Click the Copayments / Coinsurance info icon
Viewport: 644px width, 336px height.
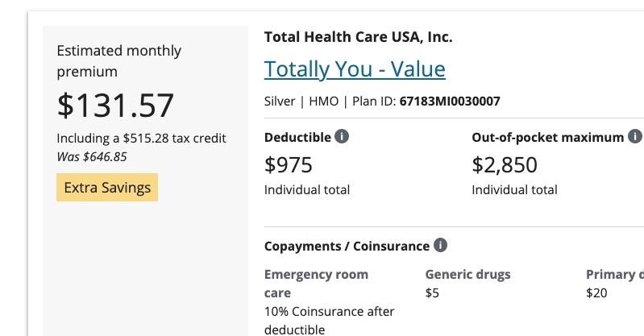pos(440,246)
